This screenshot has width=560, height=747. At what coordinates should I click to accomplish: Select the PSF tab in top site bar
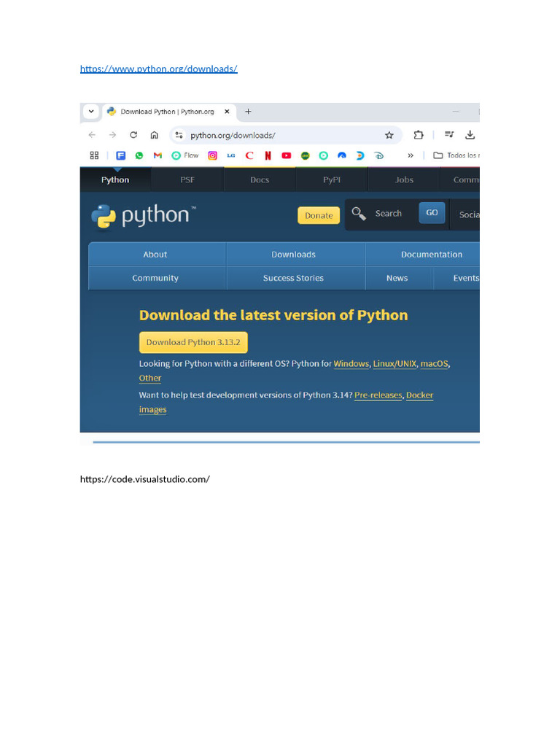187,179
